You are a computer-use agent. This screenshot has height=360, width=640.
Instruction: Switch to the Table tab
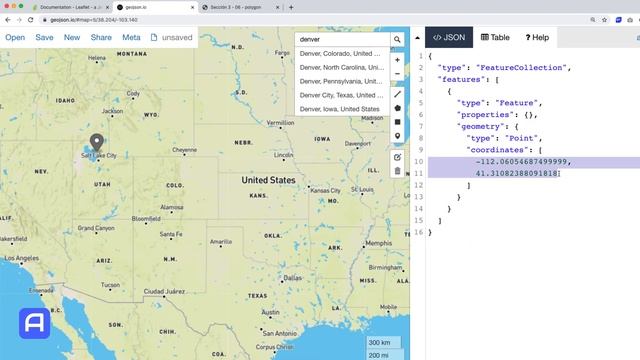495,38
